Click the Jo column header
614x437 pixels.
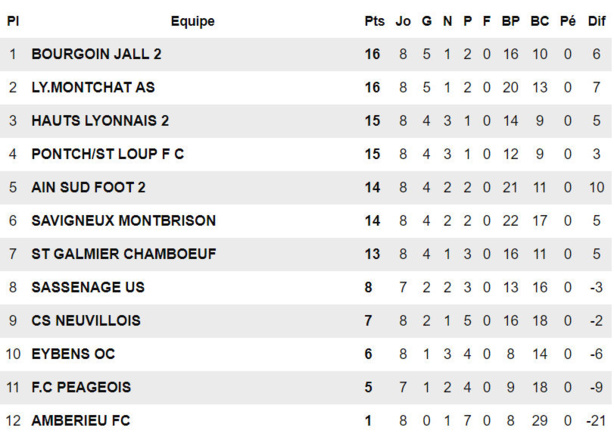403,21
